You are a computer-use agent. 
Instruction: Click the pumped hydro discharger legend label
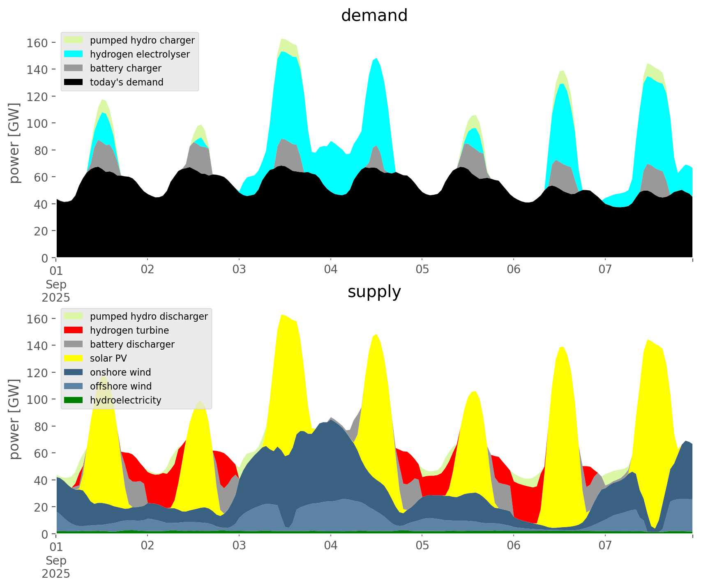point(149,316)
